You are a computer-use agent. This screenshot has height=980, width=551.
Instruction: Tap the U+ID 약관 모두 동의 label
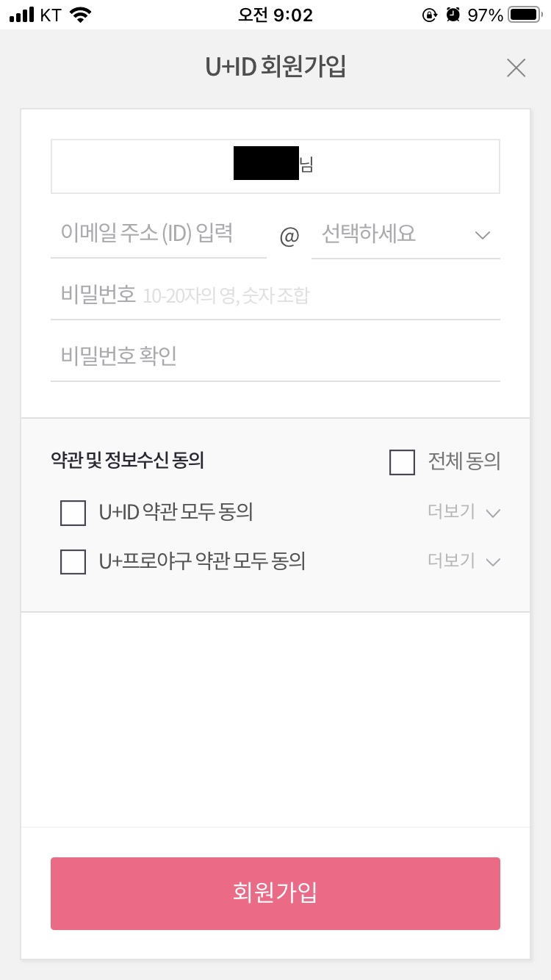pos(176,512)
